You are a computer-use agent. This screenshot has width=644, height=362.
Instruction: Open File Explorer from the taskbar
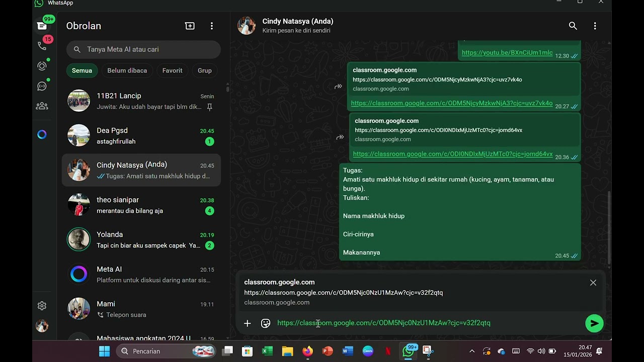pyautogui.click(x=287, y=351)
